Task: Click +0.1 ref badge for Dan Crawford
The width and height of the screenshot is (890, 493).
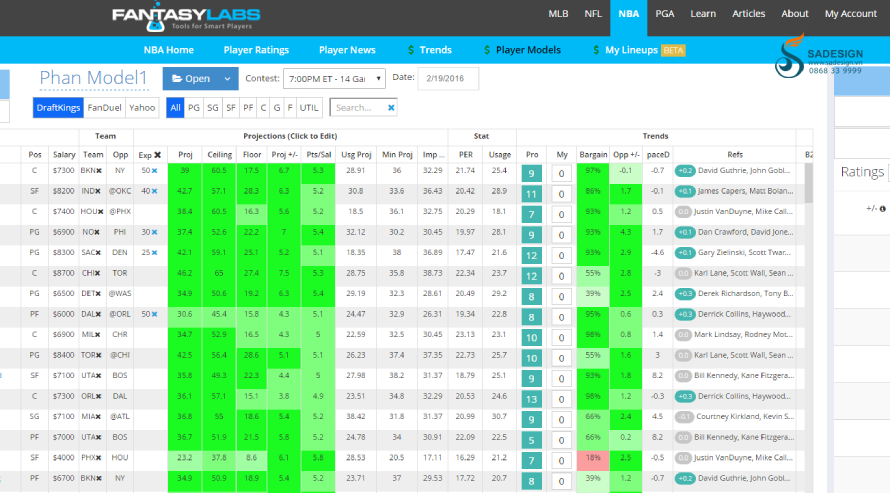Action: [x=685, y=232]
